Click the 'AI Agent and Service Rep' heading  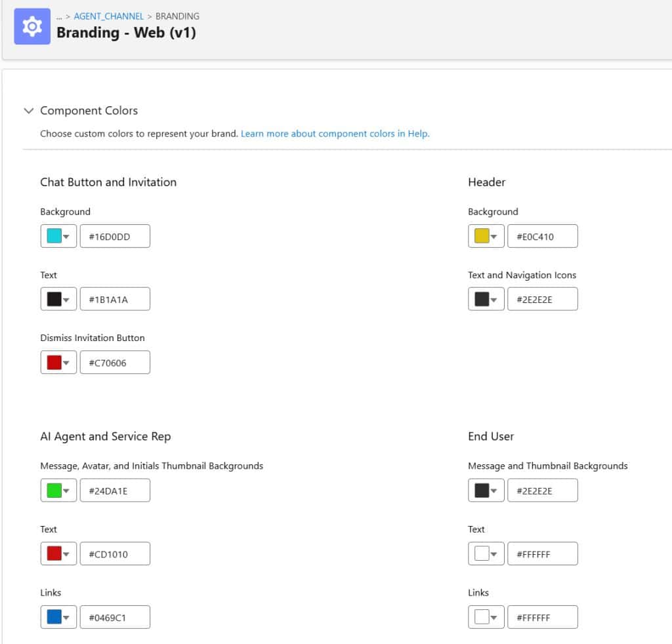pos(106,437)
